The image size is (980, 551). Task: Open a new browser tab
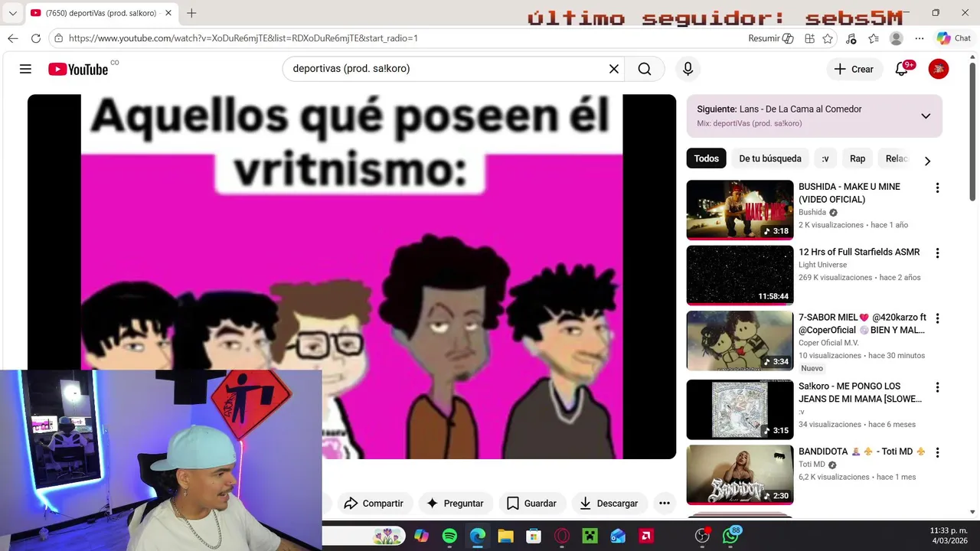[x=191, y=13]
